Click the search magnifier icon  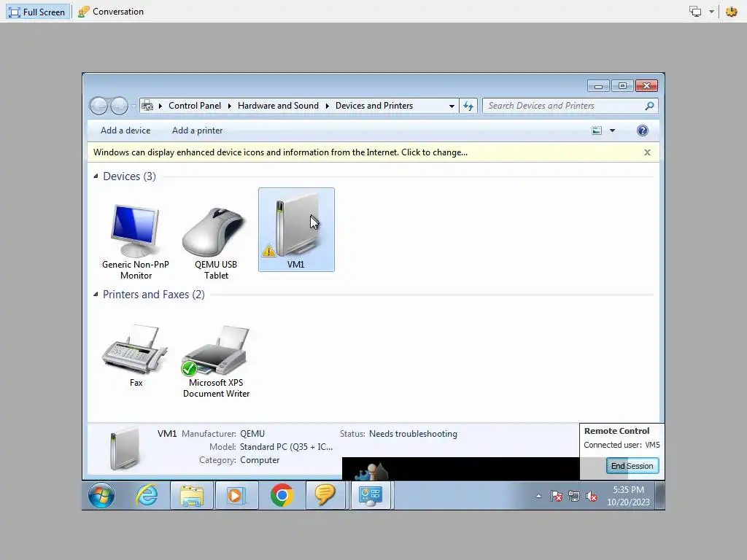(649, 106)
